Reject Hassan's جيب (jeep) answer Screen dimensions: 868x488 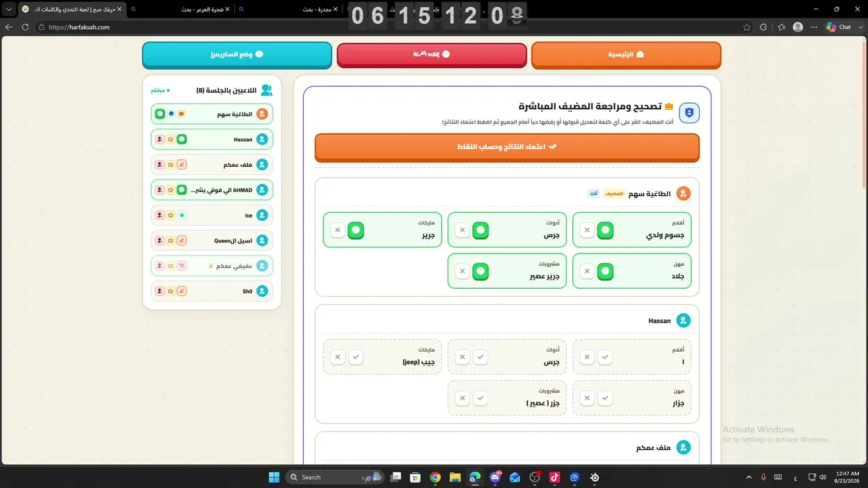tap(338, 357)
